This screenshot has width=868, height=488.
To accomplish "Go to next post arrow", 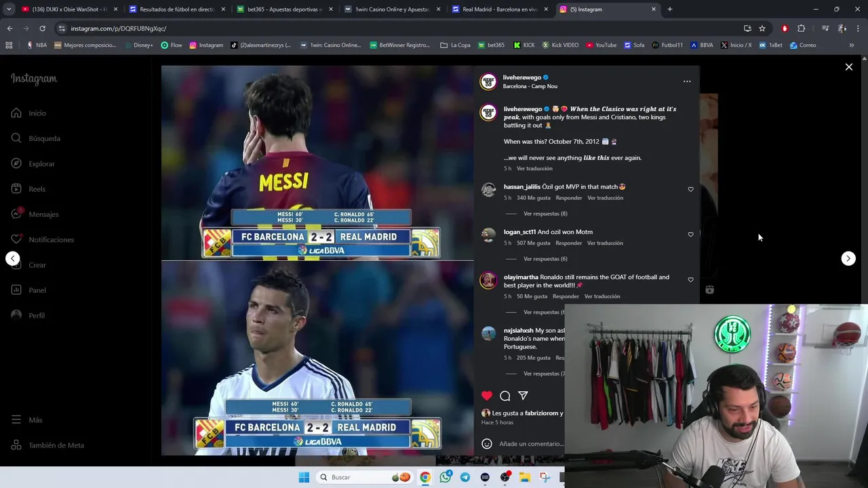I will pyautogui.click(x=848, y=258).
